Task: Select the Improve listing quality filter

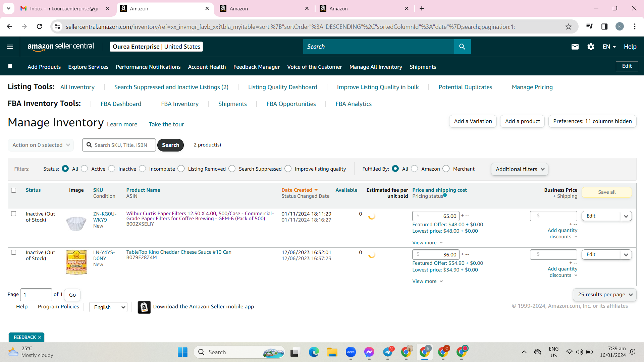Action: (288, 169)
